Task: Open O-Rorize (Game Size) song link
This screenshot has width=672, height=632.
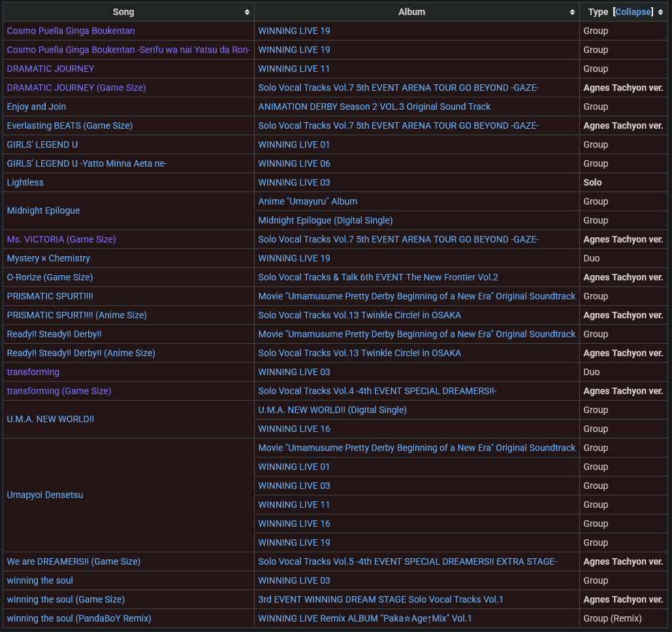Action: (x=50, y=277)
